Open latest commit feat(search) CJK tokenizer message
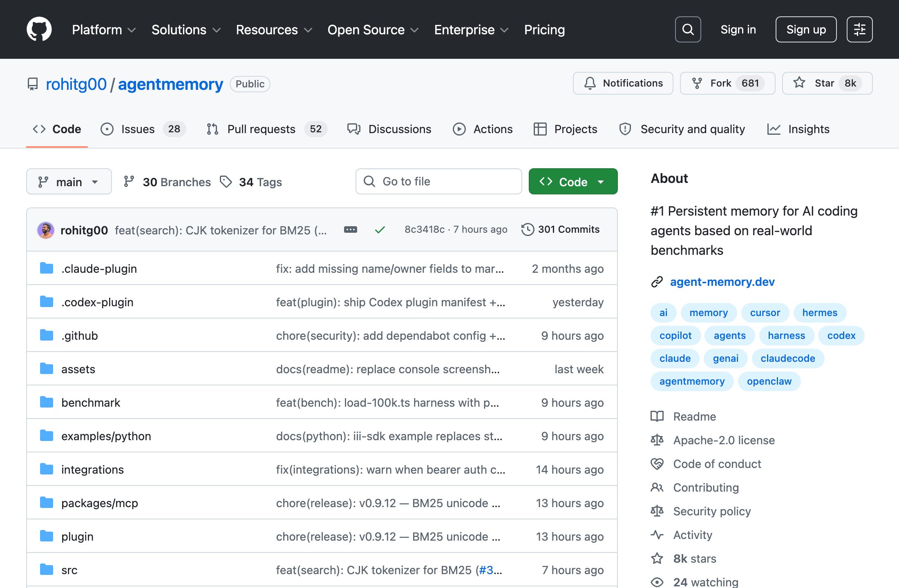899x588 pixels. pyautogui.click(x=221, y=230)
